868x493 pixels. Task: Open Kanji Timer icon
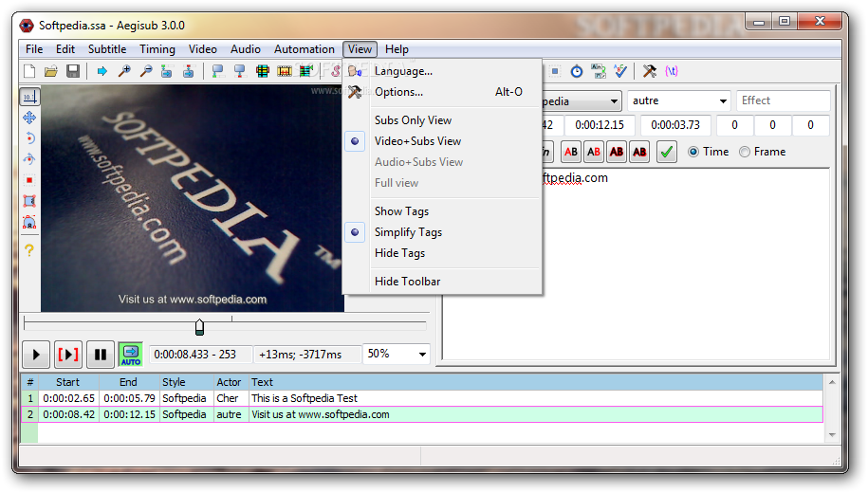point(599,71)
